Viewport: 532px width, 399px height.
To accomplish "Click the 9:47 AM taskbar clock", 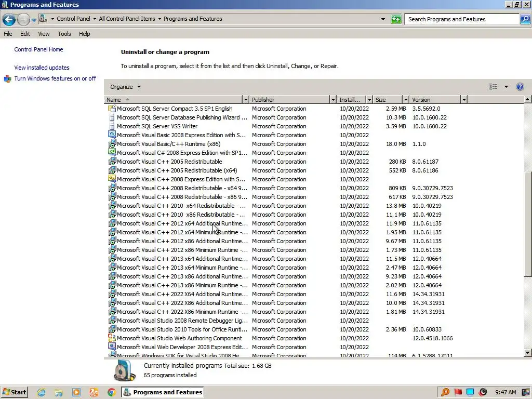I will 506,392.
